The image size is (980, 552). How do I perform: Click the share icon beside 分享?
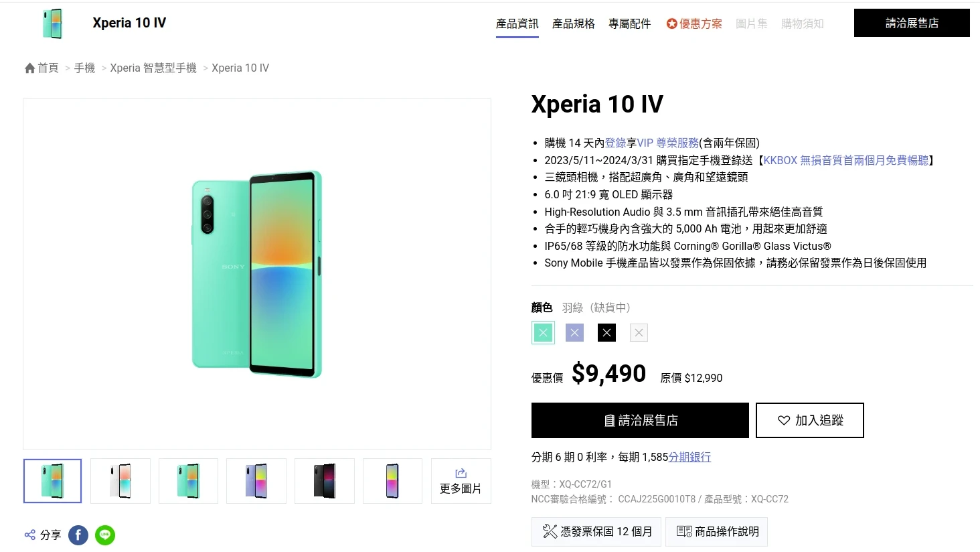tap(30, 535)
